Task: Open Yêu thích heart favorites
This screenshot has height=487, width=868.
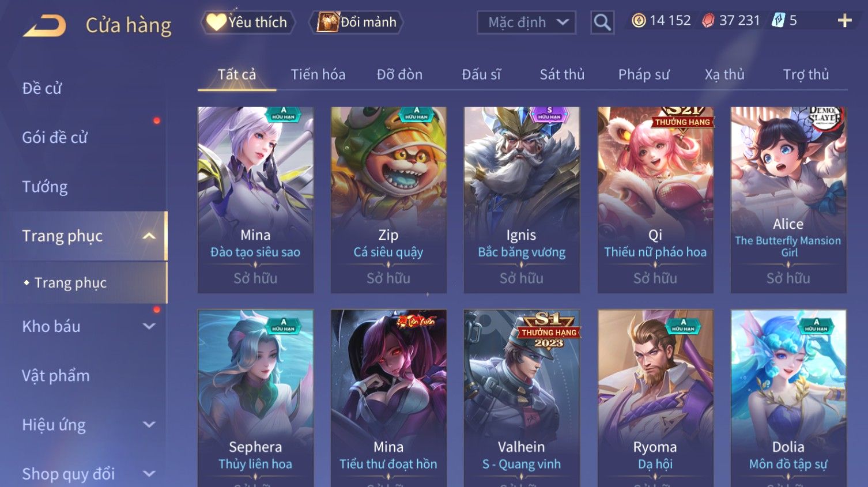Action: 247,22
